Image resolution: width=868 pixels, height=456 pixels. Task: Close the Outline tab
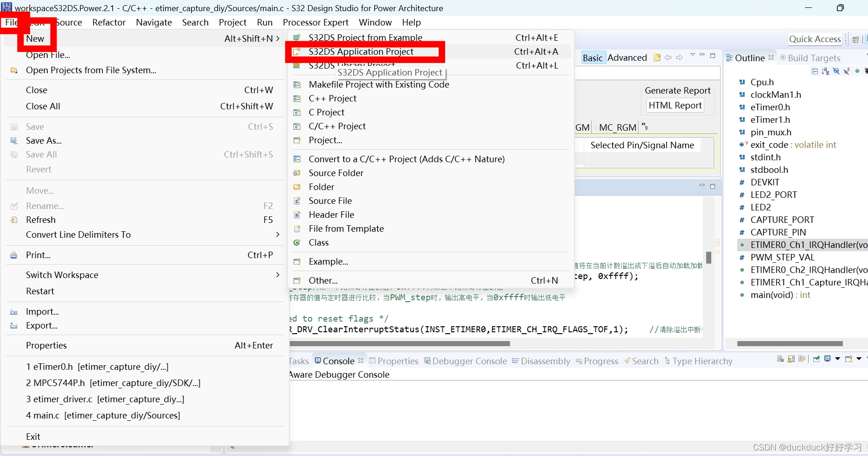(x=771, y=57)
